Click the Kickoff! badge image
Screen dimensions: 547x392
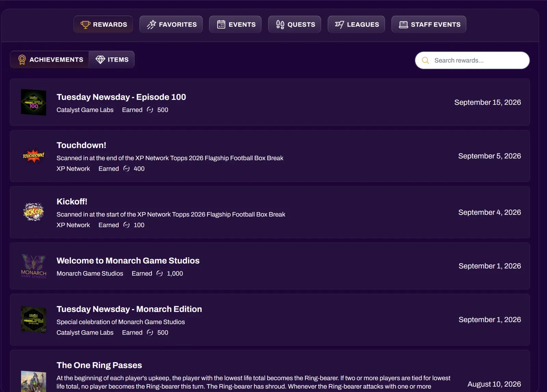(34, 212)
